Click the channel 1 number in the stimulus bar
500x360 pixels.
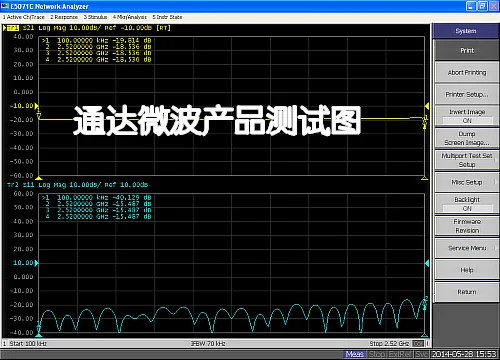(5, 343)
